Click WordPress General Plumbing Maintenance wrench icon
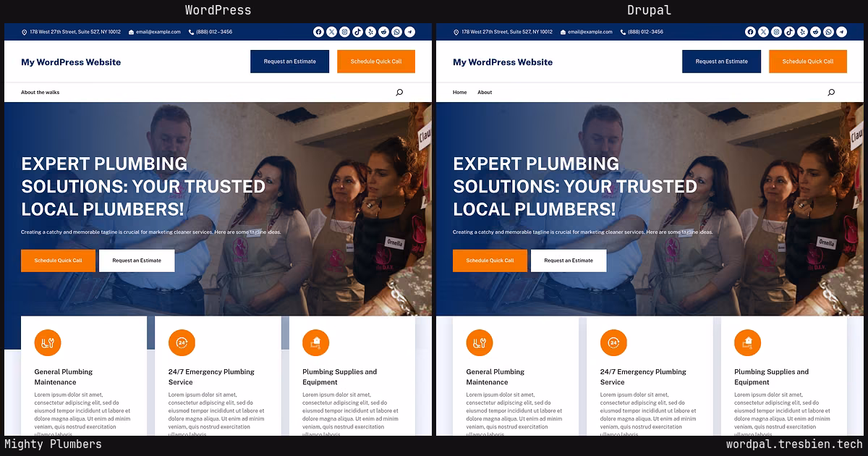 pos(48,342)
